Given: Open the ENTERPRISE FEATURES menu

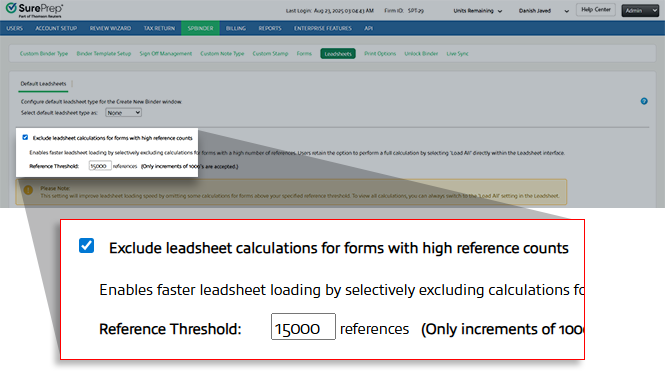Looking at the screenshot, I should 323,28.
